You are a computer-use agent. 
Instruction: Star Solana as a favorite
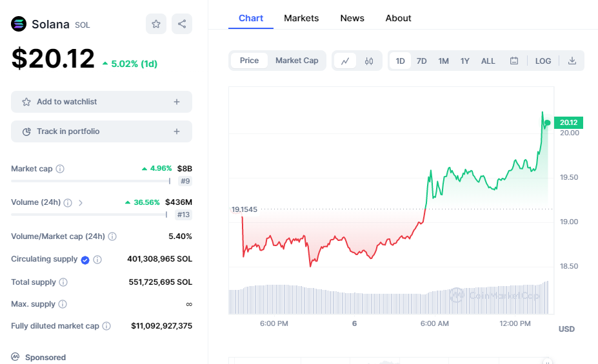tap(156, 24)
